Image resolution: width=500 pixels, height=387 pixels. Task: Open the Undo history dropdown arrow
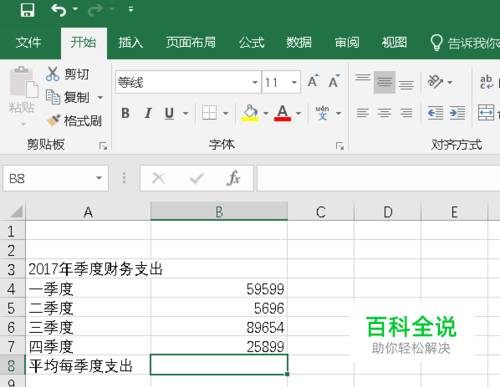click(75, 9)
